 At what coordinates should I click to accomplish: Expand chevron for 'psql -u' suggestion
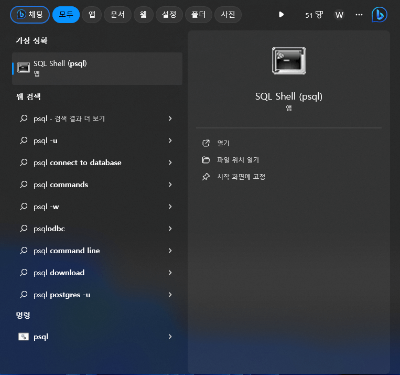(170, 141)
